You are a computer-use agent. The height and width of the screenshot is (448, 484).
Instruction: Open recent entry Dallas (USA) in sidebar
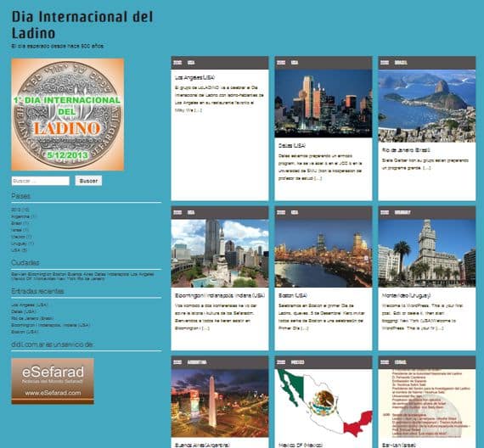point(24,311)
